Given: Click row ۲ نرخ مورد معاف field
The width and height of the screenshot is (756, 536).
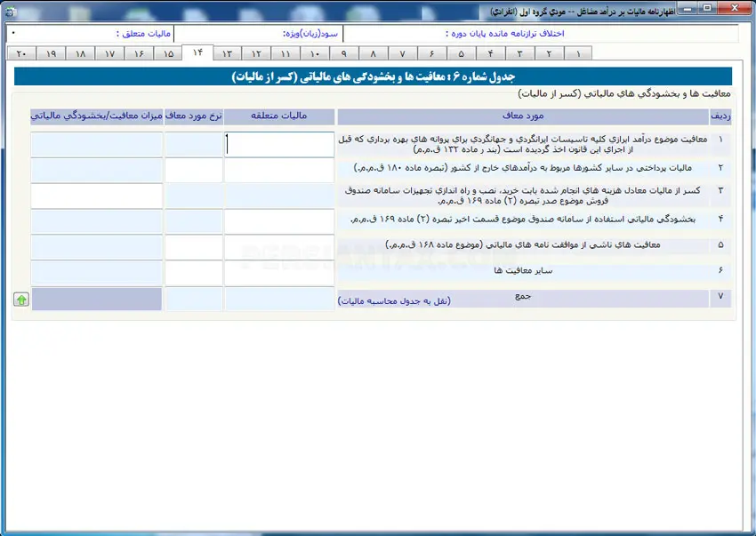Looking at the screenshot, I should pos(194,170).
